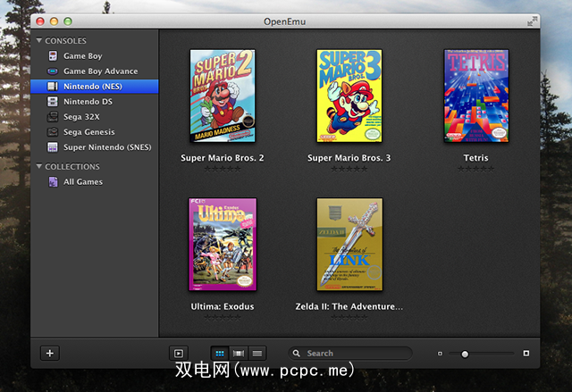
Task: Click the Super Mario Bros. 3 title
Action: pyautogui.click(x=349, y=158)
